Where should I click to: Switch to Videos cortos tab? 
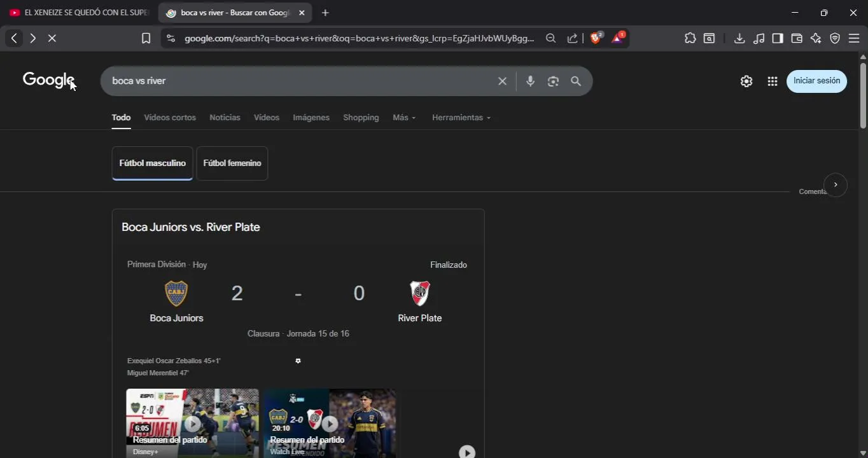[x=170, y=118]
